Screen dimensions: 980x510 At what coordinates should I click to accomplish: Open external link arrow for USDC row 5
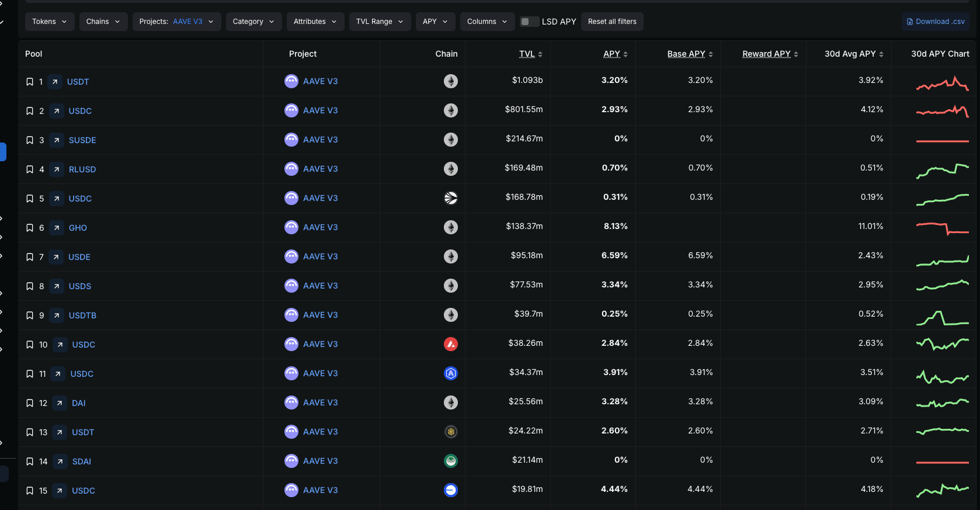coord(57,199)
